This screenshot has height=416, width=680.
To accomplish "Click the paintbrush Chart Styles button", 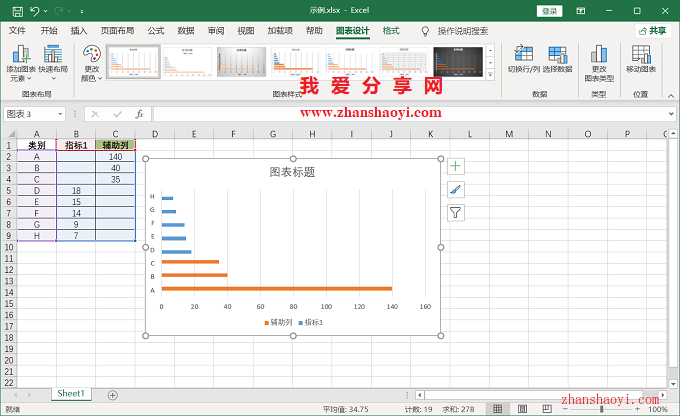I will 455,190.
